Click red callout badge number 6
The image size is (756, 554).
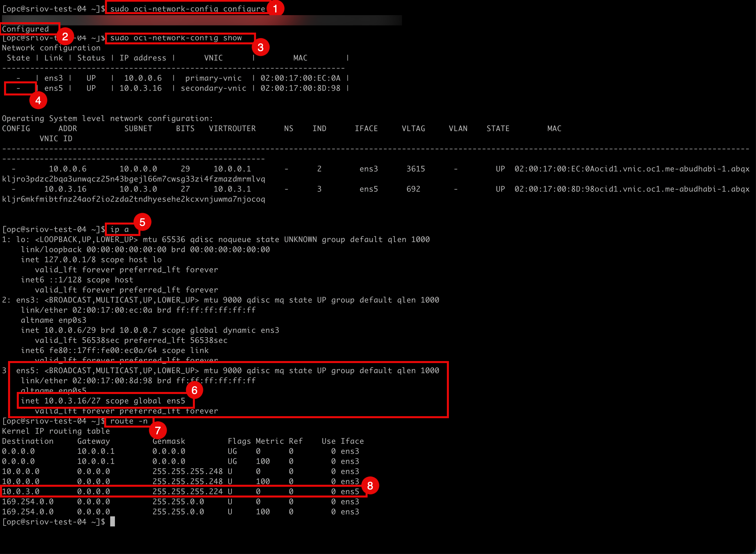[194, 390]
